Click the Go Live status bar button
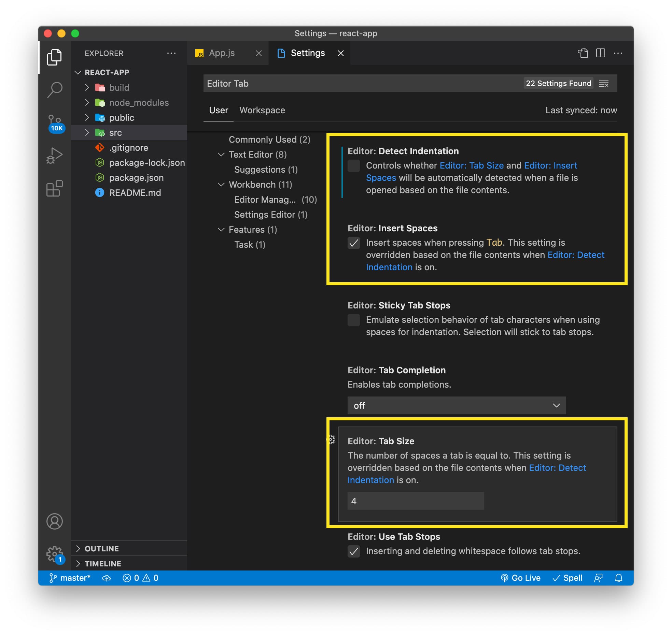672x636 pixels. click(x=521, y=578)
